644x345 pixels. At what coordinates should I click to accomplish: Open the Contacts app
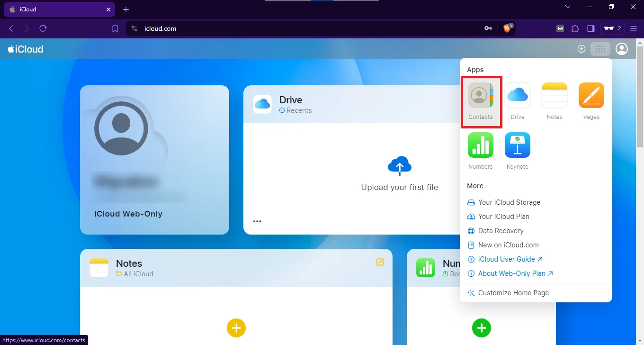click(x=481, y=101)
